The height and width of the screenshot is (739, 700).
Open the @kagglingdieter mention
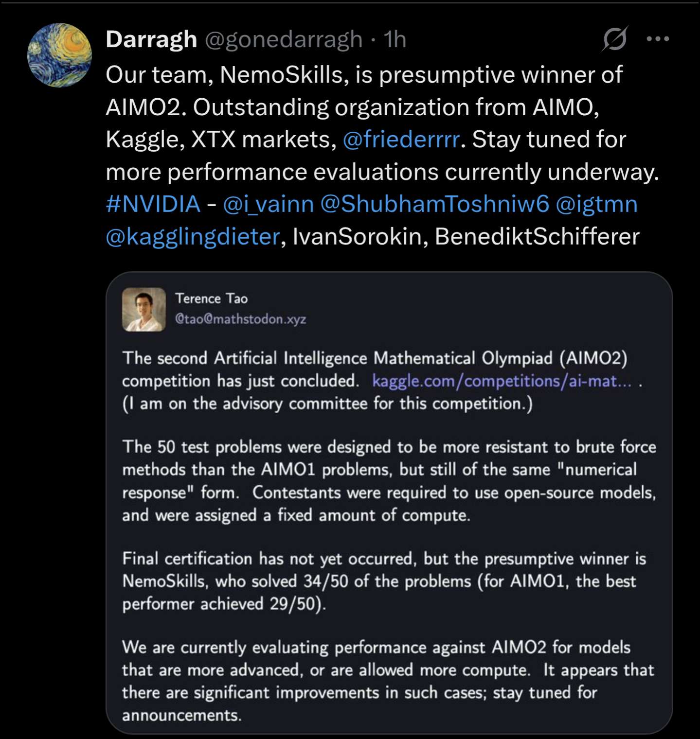193,237
